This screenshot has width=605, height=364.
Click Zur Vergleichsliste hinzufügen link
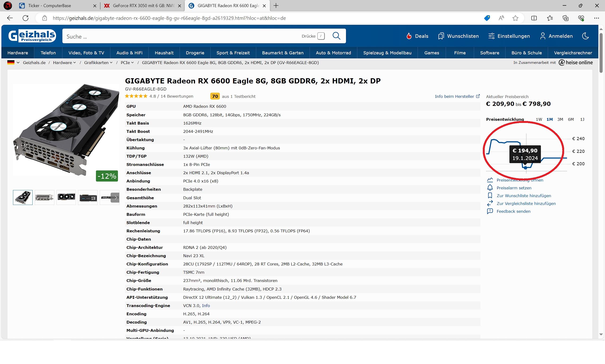(526, 204)
